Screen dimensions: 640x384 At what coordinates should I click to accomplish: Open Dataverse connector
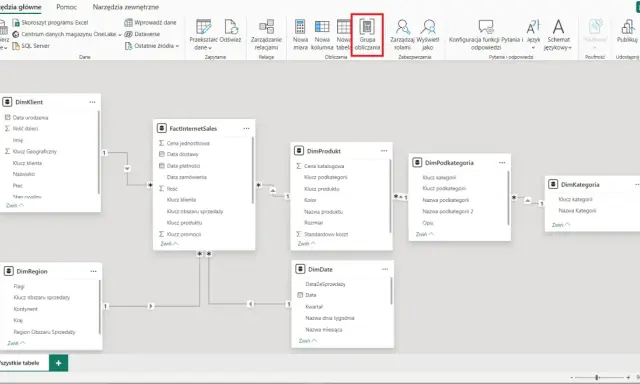click(x=142, y=34)
